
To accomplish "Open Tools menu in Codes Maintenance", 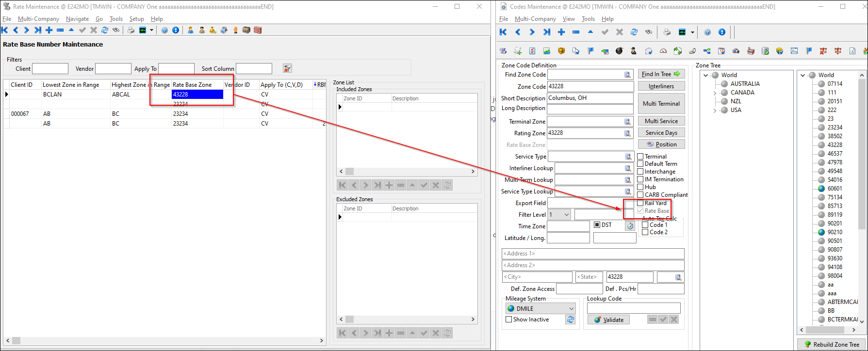I will 588,19.
